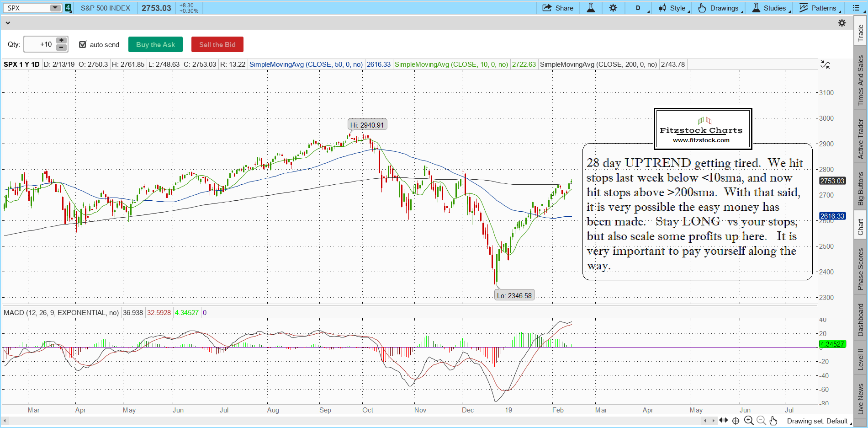The image size is (868, 428).
Task: Click the zoom in magnifier icon
Action: click(748, 421)
